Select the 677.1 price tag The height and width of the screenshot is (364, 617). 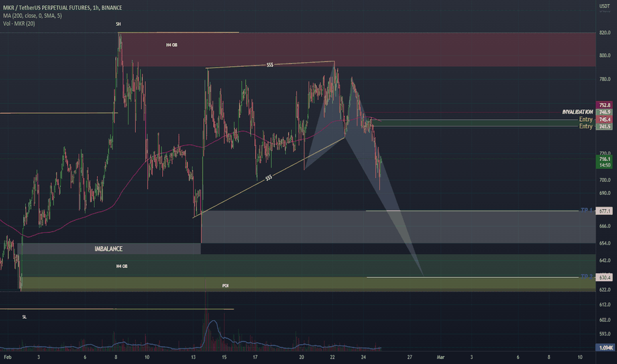[x=604, y=211]
